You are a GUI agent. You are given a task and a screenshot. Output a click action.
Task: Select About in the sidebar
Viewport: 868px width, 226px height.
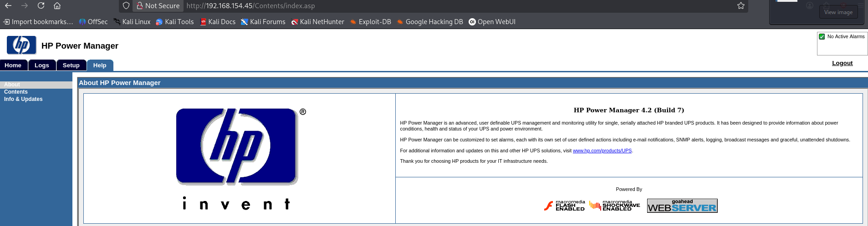click(12, 85)
